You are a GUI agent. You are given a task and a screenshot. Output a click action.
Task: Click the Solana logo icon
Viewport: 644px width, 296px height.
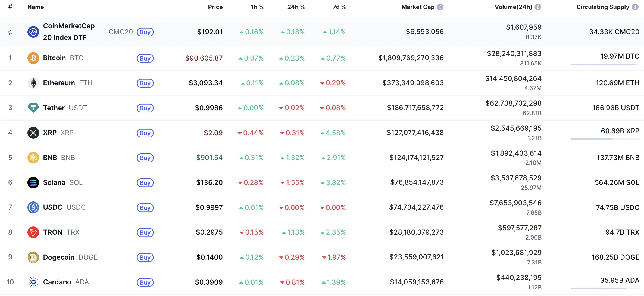(33, 182)
